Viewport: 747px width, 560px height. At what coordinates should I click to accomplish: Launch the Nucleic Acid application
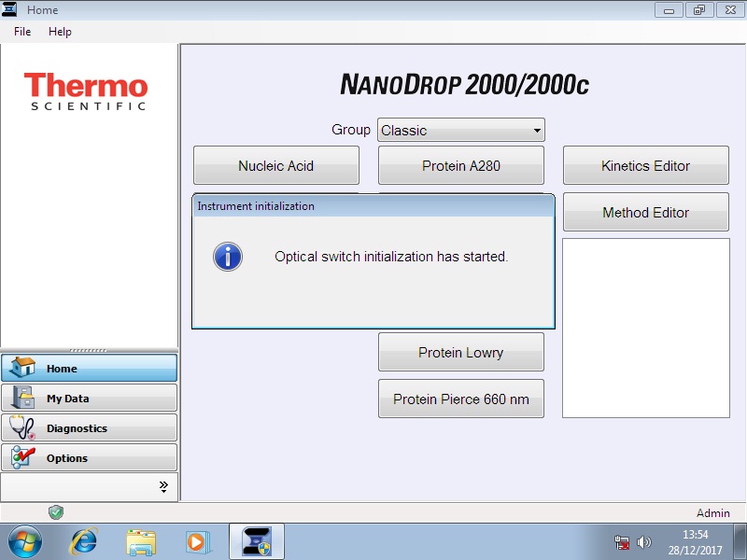(275, 165)
